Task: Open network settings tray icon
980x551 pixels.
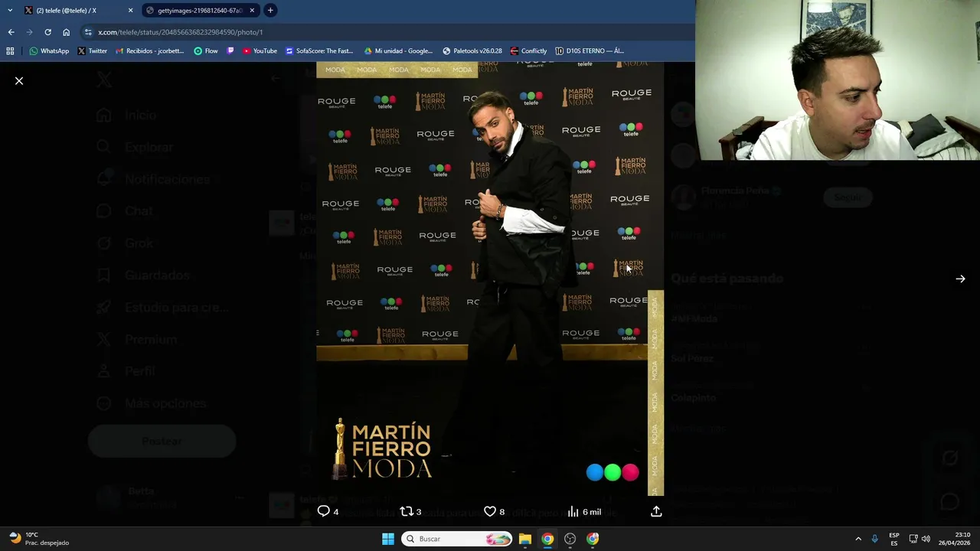Action: coord(913,539)
